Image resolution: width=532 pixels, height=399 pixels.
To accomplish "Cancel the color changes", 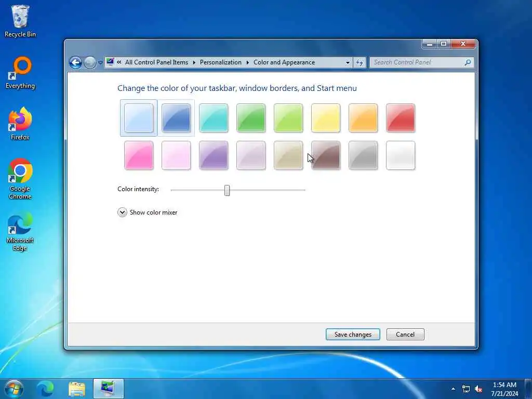I will click(405, 335).
